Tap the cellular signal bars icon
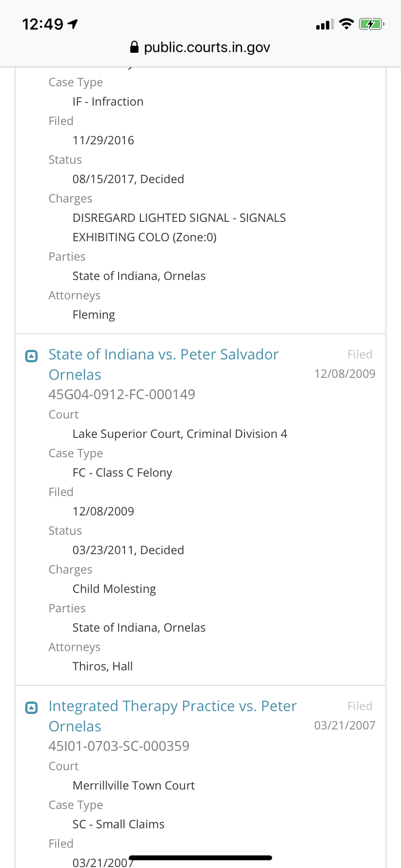This screenshot has width=401, height=868. click(324, 24)
